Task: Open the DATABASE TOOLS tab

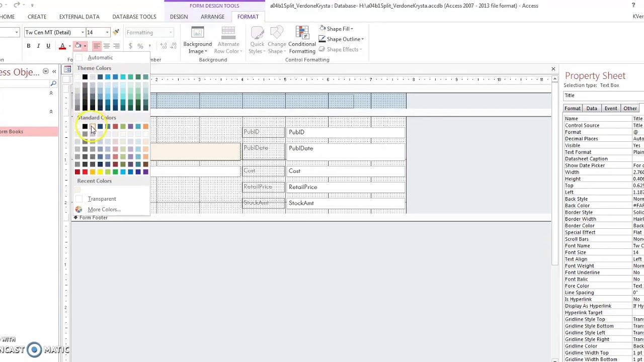Action: [x=134, y=17]
